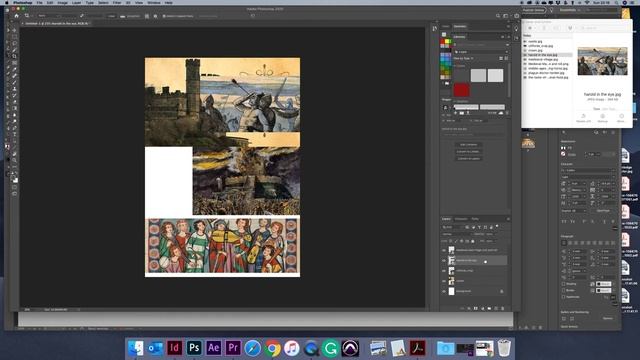Click the filter for type layers icon
Screen dimensions: 640x360
click(x=479, y=227)
